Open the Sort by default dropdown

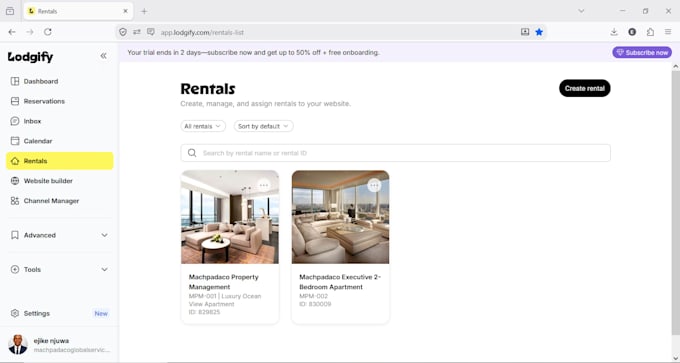coord(263,126)
